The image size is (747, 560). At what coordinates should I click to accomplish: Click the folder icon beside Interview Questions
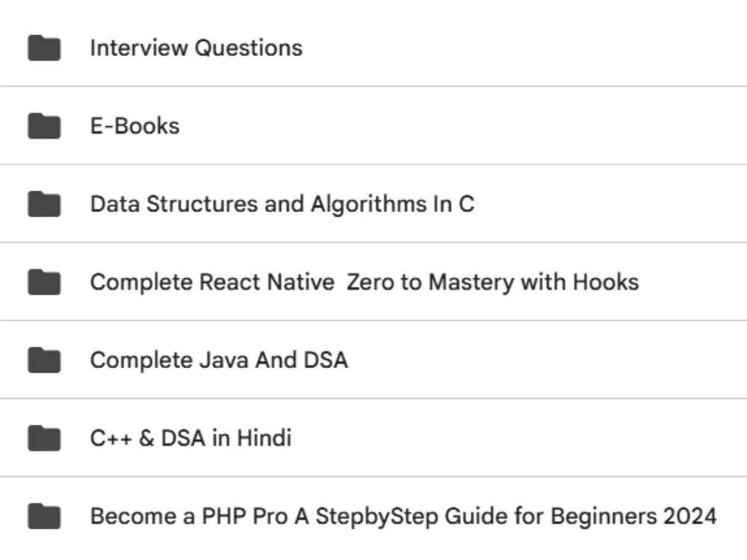click(44, 49)
